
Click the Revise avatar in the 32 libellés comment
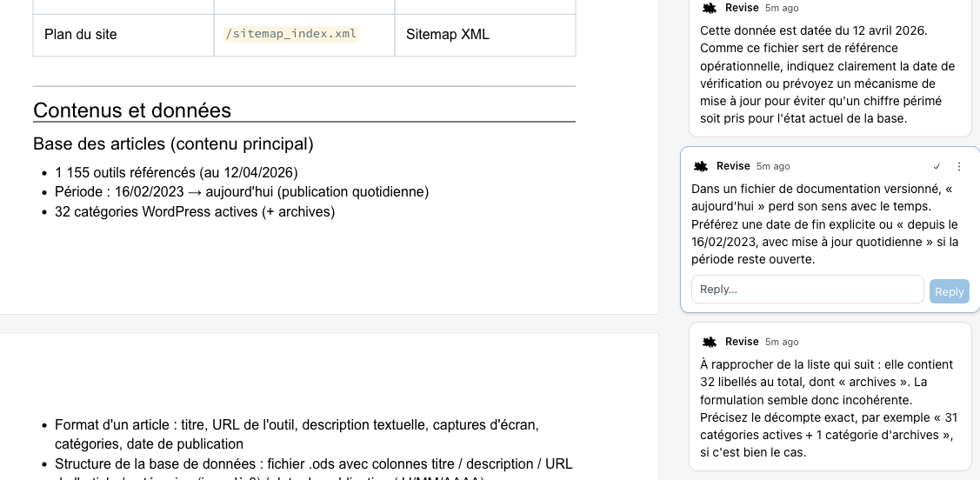point(710,342)
